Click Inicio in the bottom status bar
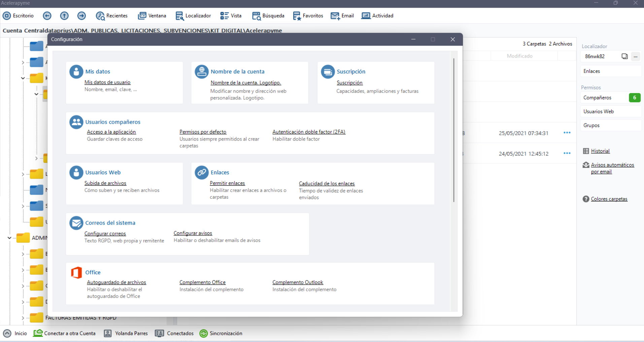This screenshot has height=342, width=644. tap(15, 334)
